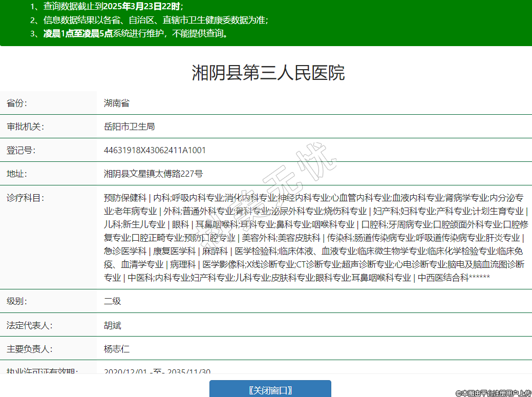Select the hospital level value 二级
Viewport: 532px width, 397px height.
click(x=112, y=301)
